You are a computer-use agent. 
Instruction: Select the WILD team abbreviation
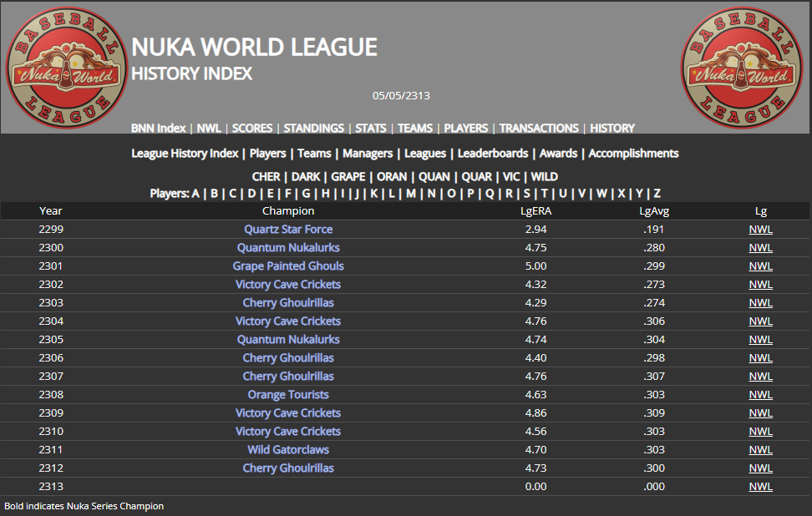point(544,177)
